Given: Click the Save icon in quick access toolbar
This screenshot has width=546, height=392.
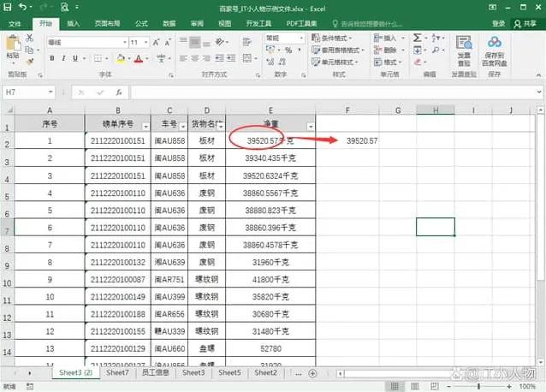Looking at the screenshot, I should pyautogui.click(x=7, y=7).
